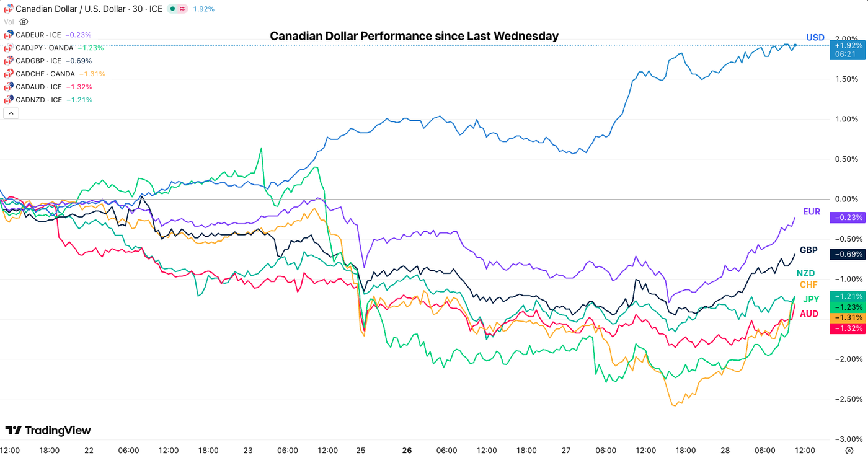Select the CADEUR · ICE legend entry

[37, 35]
